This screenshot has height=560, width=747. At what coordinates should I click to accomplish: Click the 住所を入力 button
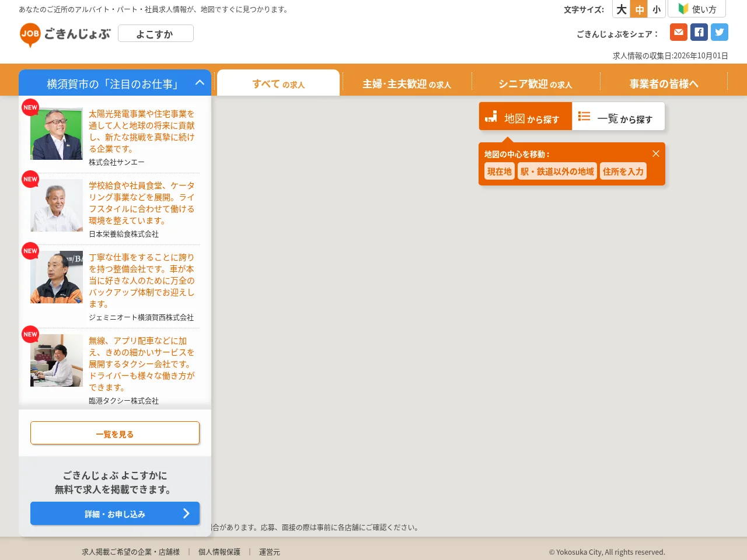(623, 171)
